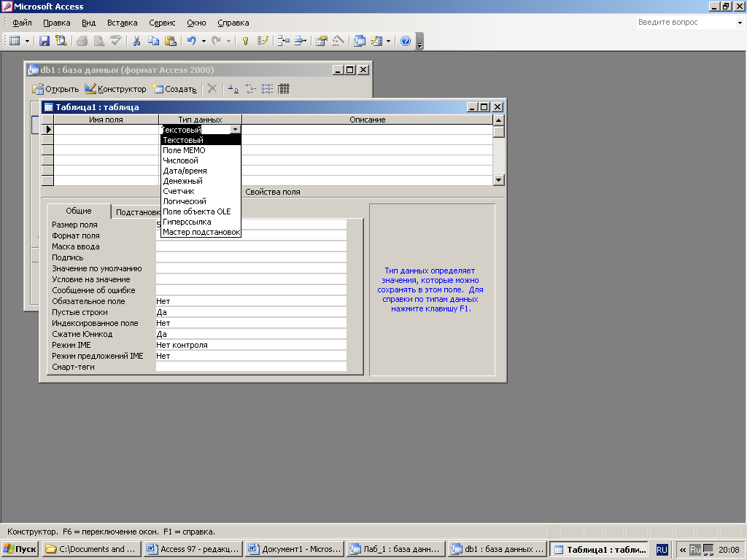The height and width of the screenshot is (560, 747).
Task: Click the View (table) toolbar icon
Action: 15,41
